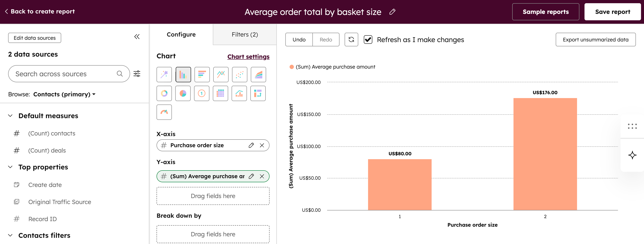Choose the line chart type
This screenshot has width=644, height=244.
coord(221,74)
